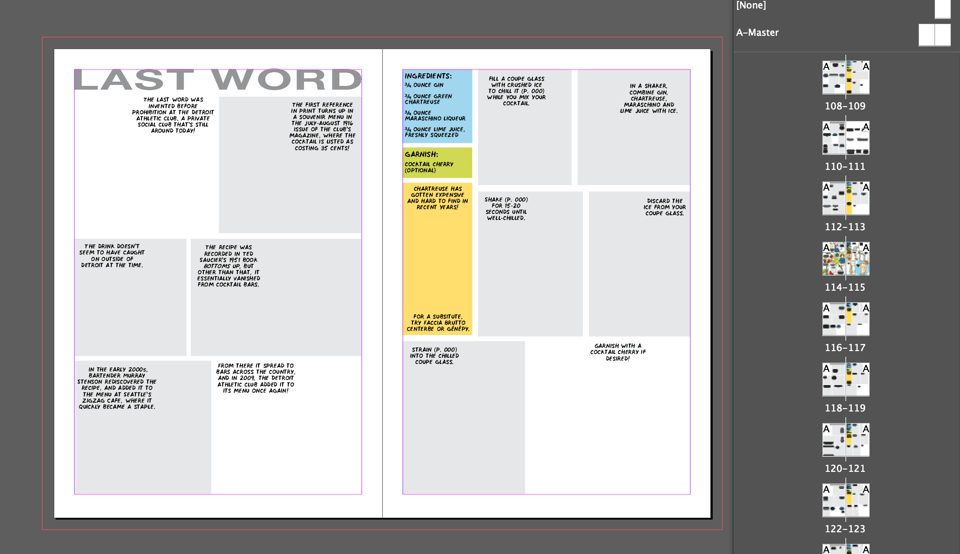Click text 'In a shaker, combine gin, Chartreuse'
This screenshot has height=554, width=960.
(x=648, y=99)
